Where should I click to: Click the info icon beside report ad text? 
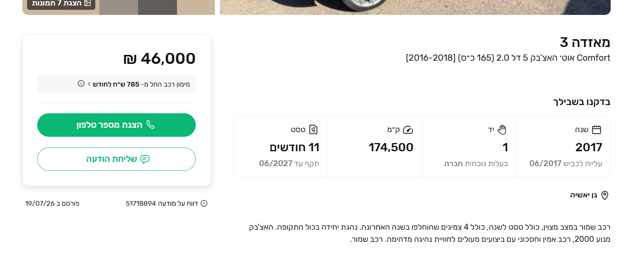click(x=204, y=203)
